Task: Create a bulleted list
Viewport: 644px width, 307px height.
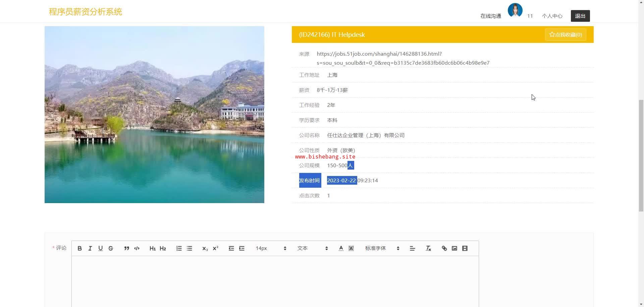Action: pos(190,248)
